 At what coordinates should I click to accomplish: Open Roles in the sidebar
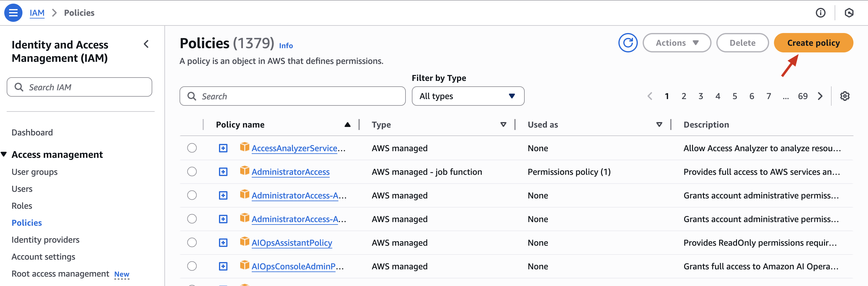click(22, 206)
